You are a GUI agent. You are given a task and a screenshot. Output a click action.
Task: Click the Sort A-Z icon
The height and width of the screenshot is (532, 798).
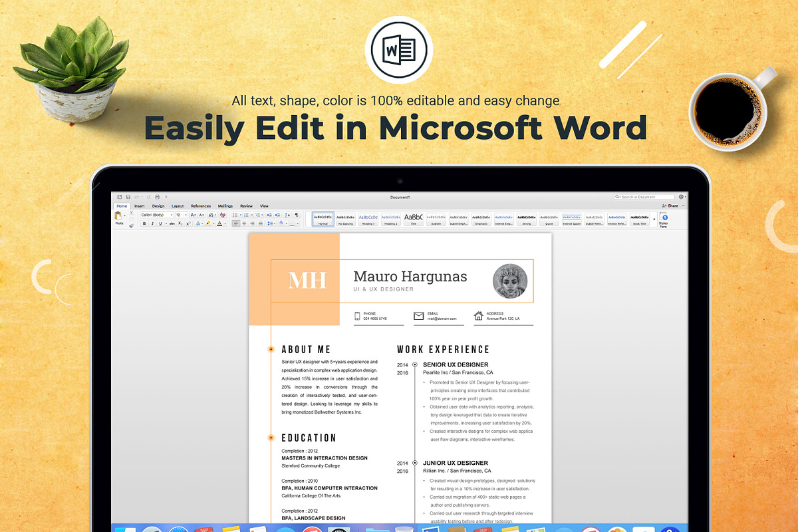pos(287,215)
